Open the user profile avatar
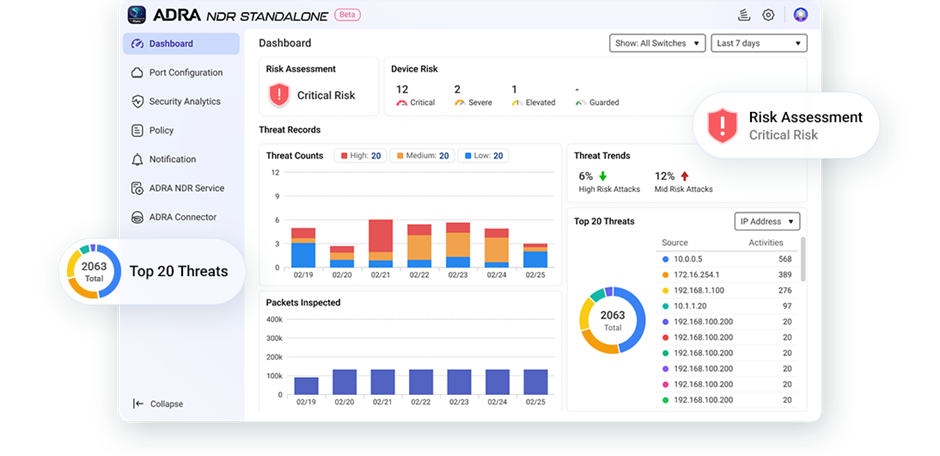940x456 pixels. click(800, 15)
